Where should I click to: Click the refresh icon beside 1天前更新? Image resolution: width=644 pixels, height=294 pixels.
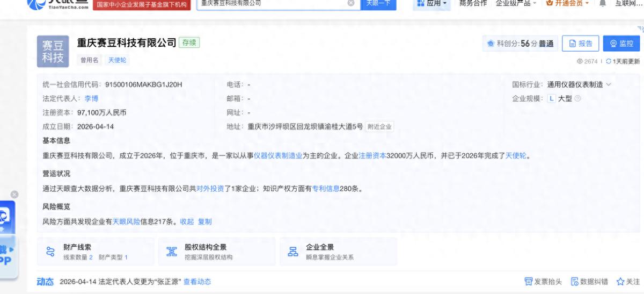(x=609, y=61)
